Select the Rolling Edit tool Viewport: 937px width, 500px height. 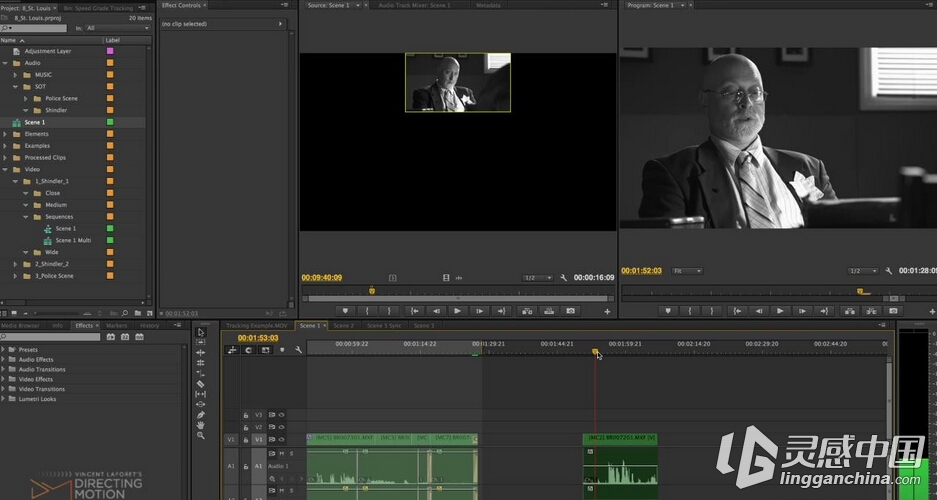pyautogui.click(x=201, y=363)
